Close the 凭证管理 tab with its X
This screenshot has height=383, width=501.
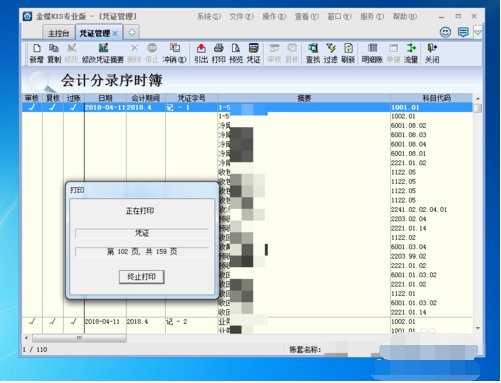tap(115, 33)
